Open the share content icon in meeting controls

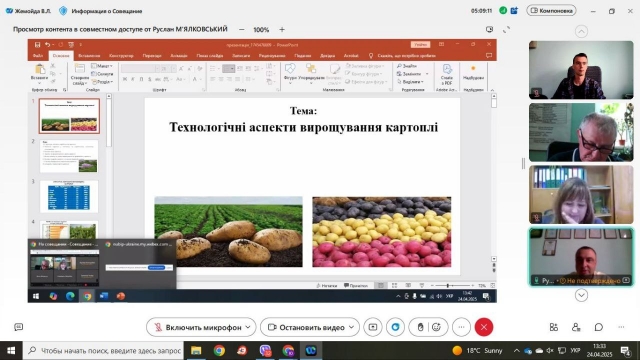pos(373,327)
